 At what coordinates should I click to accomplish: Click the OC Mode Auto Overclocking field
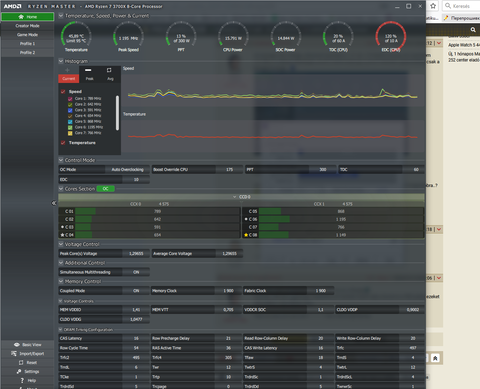point(127,170)
